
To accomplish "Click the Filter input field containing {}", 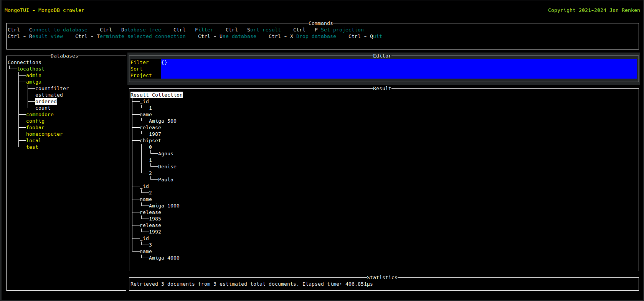I will click(399, 63).
